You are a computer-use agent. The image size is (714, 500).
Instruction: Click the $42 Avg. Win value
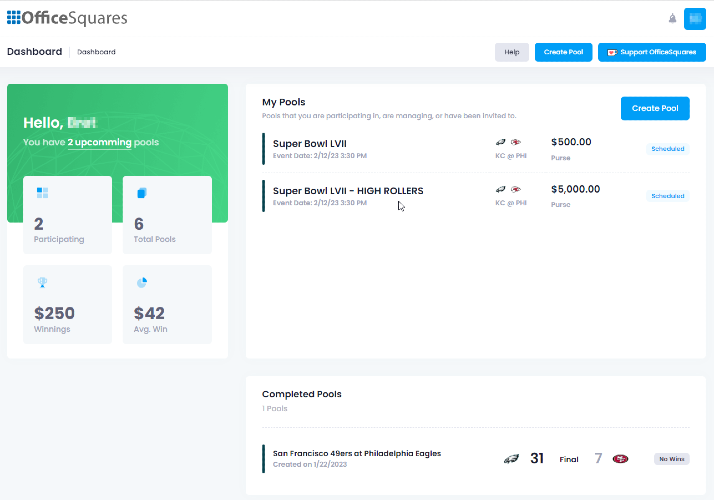(x=149, y=313)
